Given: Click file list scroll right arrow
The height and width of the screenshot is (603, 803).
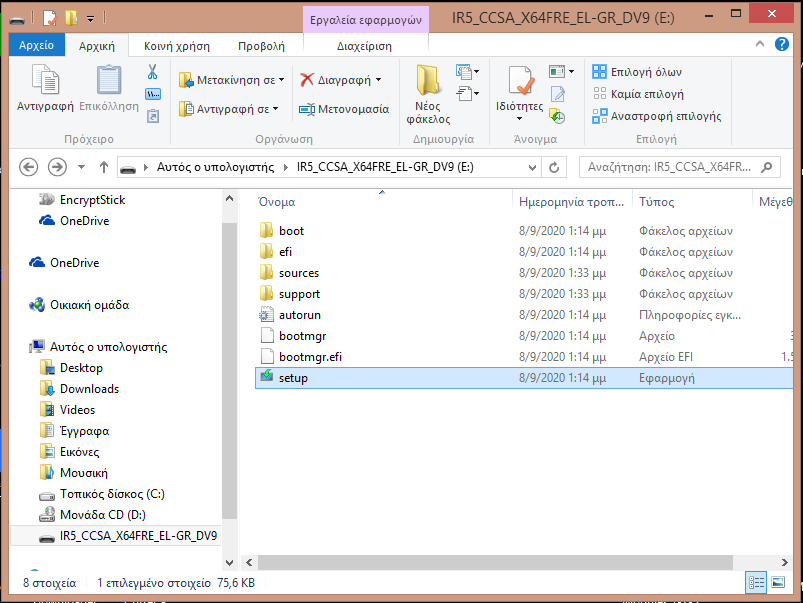Looking at the screenshot, I should [x=785, y=562].
